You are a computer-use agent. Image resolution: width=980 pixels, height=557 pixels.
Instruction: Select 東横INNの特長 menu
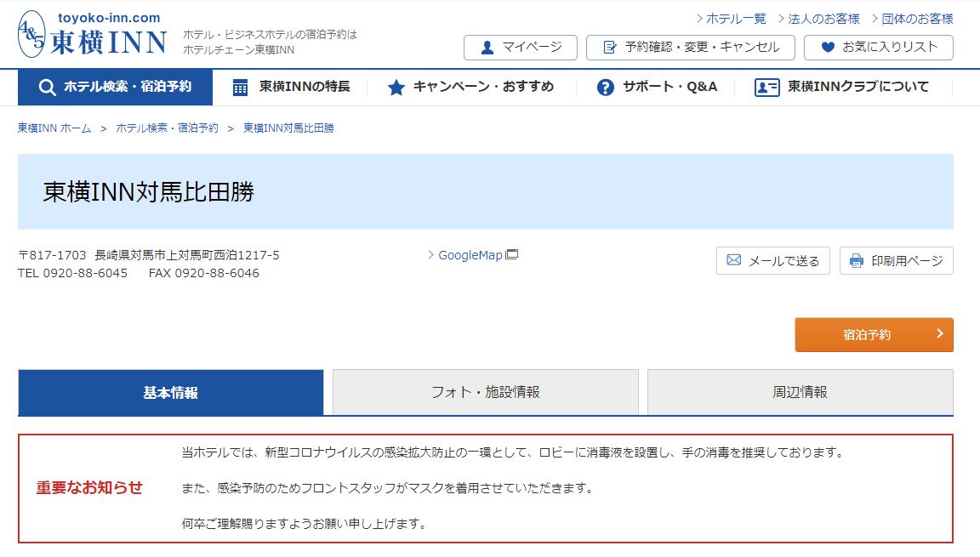pyautogui.click(x=291, y=88)
